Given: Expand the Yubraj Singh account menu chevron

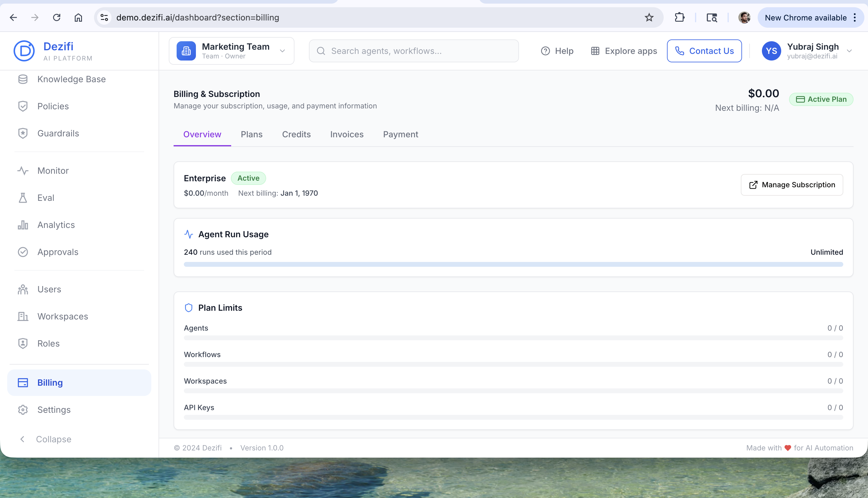Looking at the screenshot, I should (849, 51).
